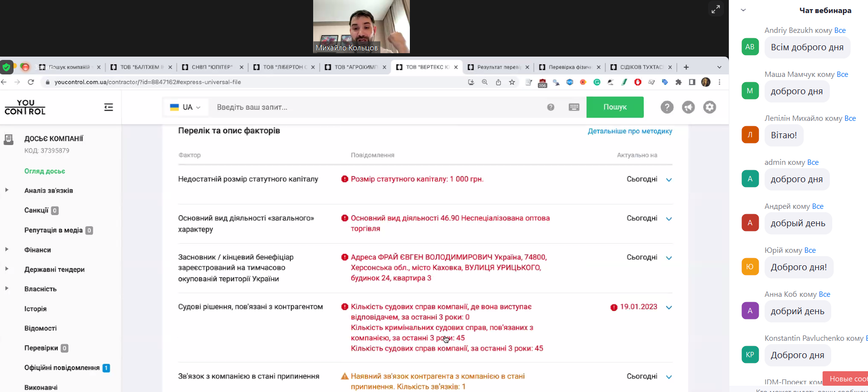Expand the main activity type factor row
The height and width of the screenshot is (392, 868).
pyautogui.click(x=669, y=219)
